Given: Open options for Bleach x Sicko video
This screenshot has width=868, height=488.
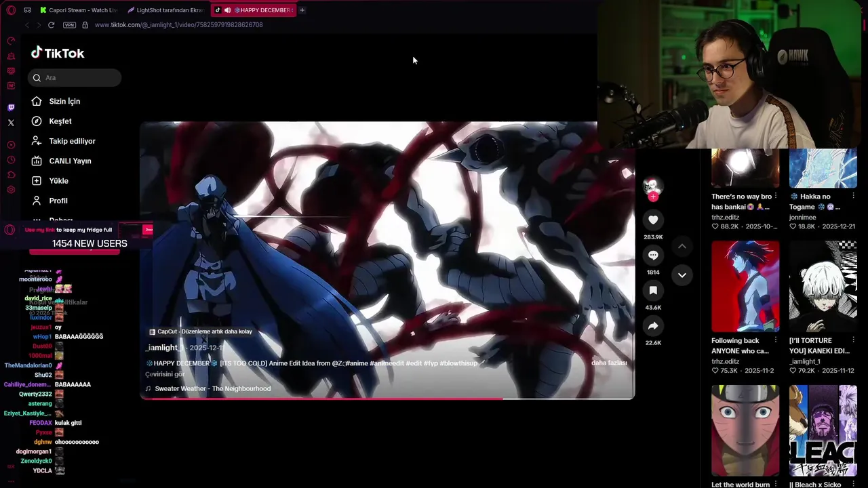Looking at the screenshot, I should click(853, 485).
